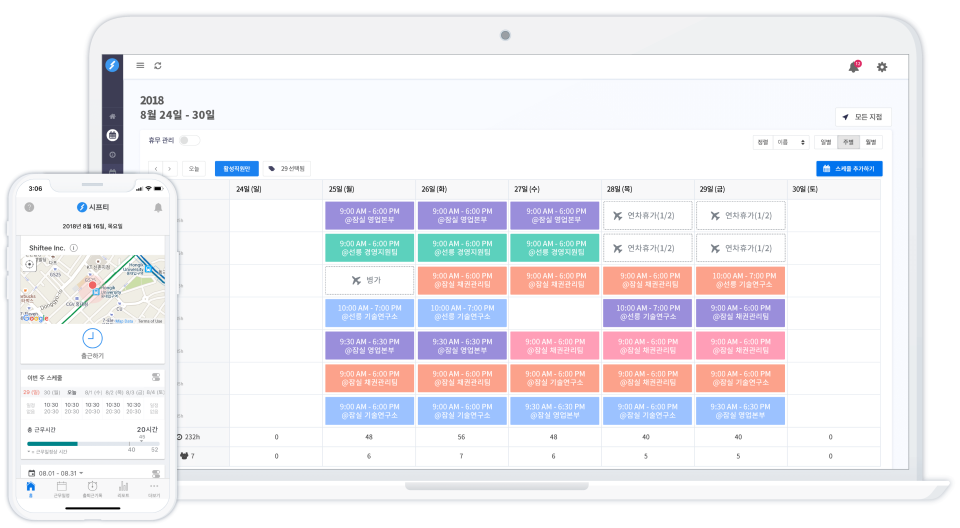Image resolution: width=960 pixels, height=528 pixels.
Task: Click the 56 total hours cell for 26일
Action: point(461,437)
